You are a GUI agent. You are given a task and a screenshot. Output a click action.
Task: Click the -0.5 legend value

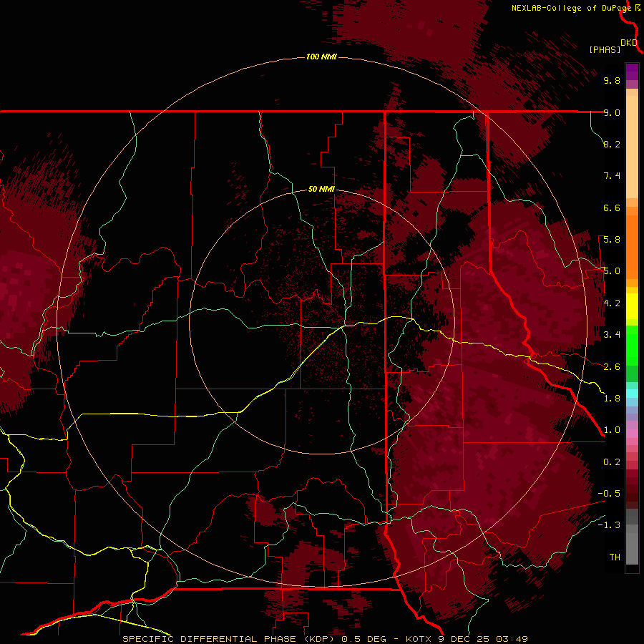coord(609,494)
